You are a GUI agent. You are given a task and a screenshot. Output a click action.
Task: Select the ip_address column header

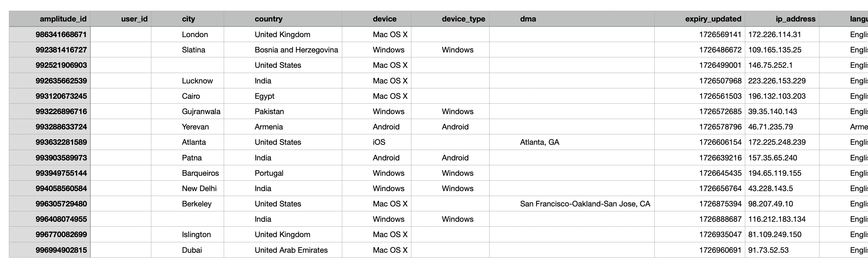(782, 19)
